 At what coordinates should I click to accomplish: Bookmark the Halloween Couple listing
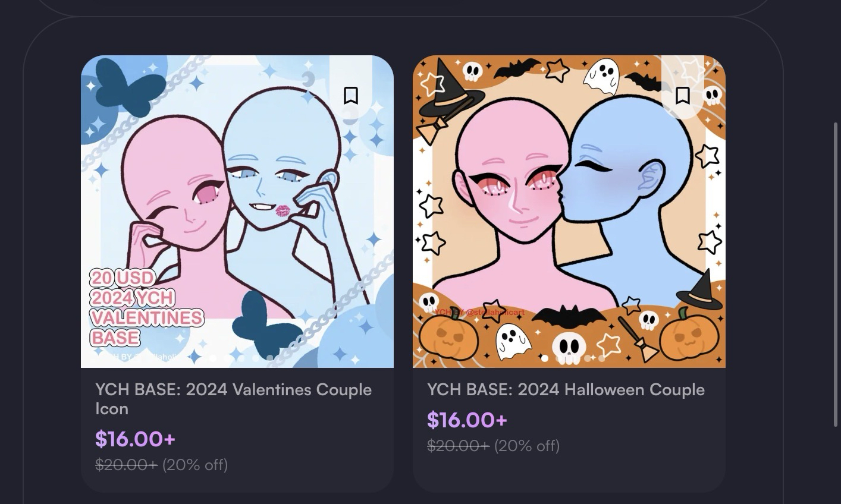683,95
